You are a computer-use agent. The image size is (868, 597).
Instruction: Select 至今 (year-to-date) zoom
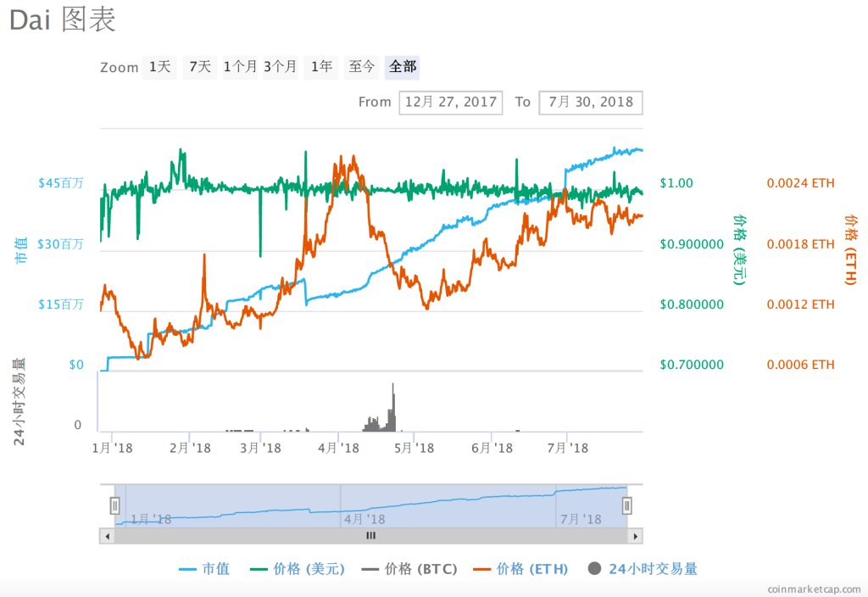click(x=362, y=67)
